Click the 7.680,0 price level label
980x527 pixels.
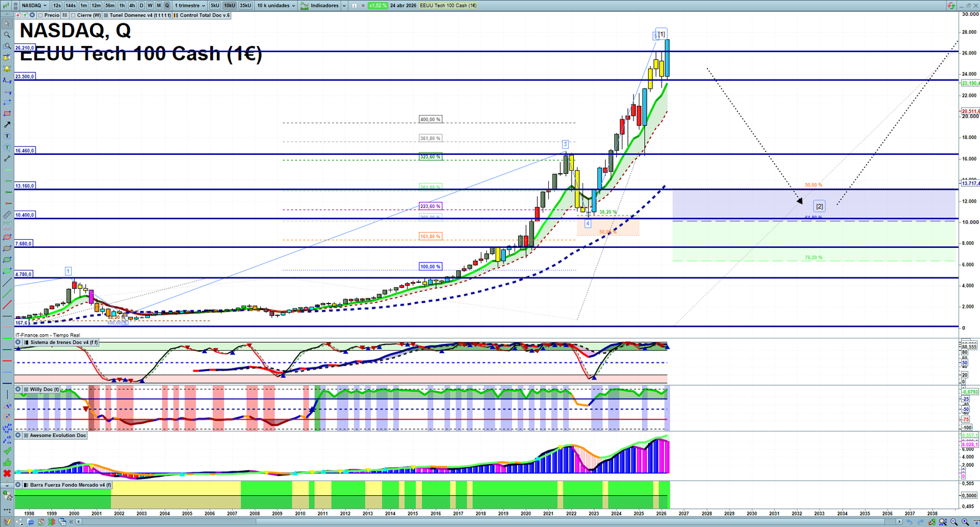coord(24,244)
